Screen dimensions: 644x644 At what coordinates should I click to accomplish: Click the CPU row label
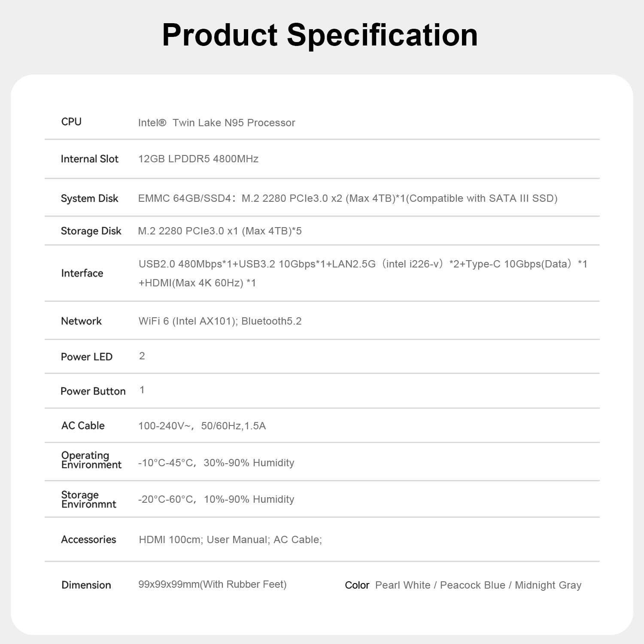pos(71,122)
